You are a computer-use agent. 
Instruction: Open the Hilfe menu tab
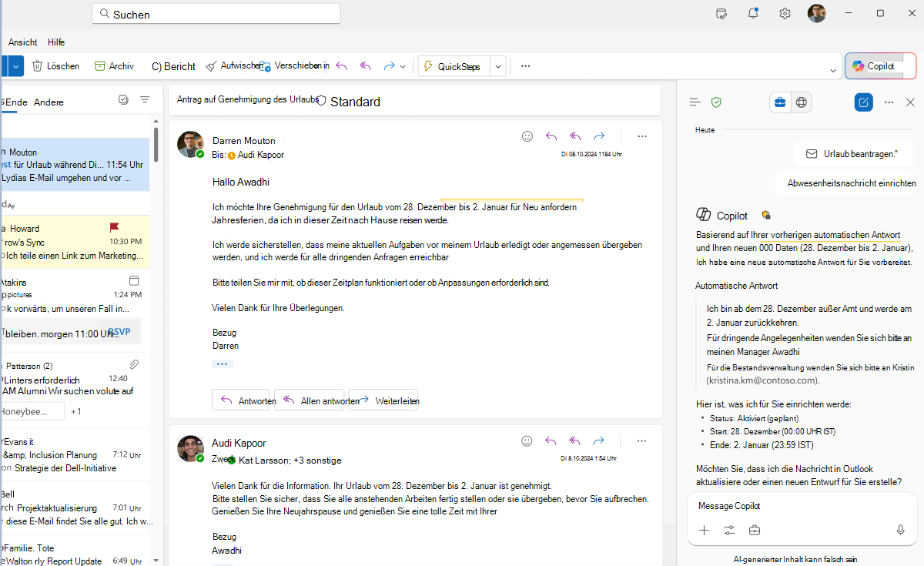click(56, 42)
